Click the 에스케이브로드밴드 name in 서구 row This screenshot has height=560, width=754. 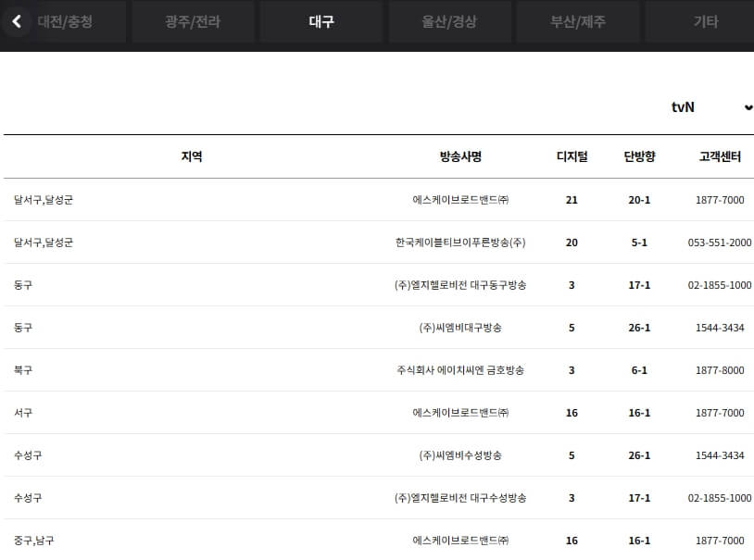pos(460,413)
